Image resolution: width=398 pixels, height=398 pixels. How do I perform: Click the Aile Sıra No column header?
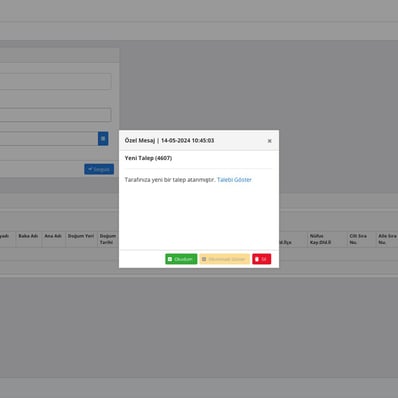(387, 239)
